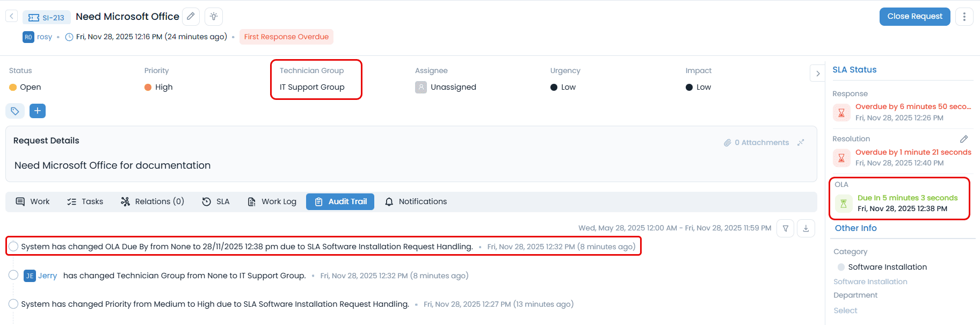The image size is (980, 325).
Task: Filter the audit trail with funnel icon
Action: [785, 228]
